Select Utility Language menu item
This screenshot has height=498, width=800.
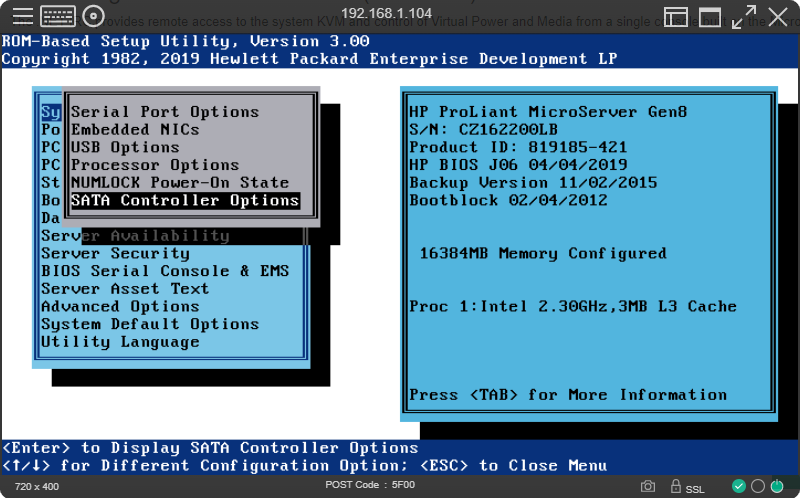120,342
